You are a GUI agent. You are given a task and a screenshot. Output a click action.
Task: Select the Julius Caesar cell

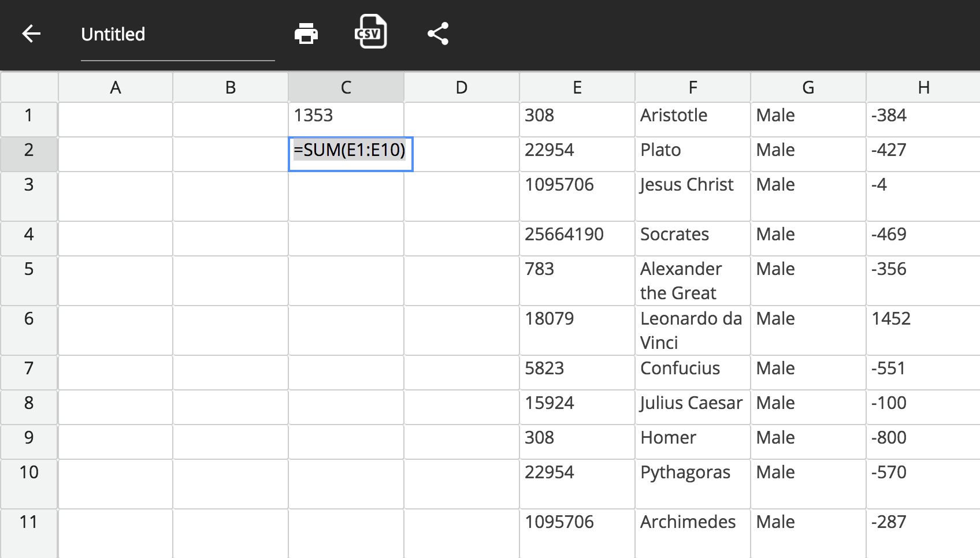(692, 407)
